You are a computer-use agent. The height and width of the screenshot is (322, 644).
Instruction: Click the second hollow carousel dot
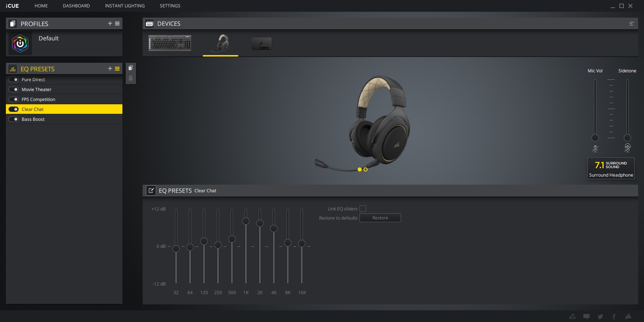(365, 169)
